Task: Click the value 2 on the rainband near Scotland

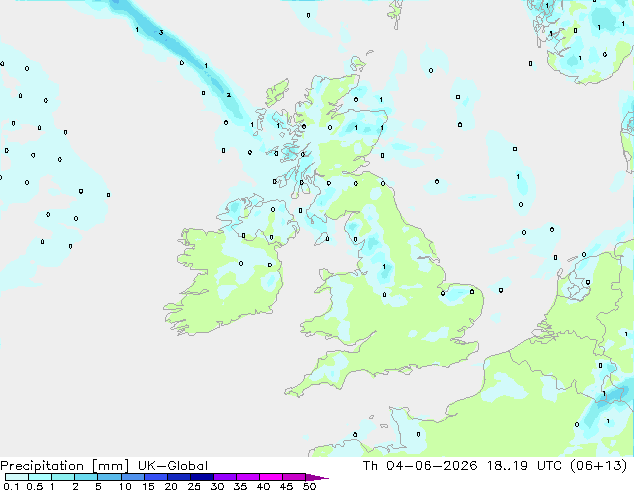Action: [228, 95]
